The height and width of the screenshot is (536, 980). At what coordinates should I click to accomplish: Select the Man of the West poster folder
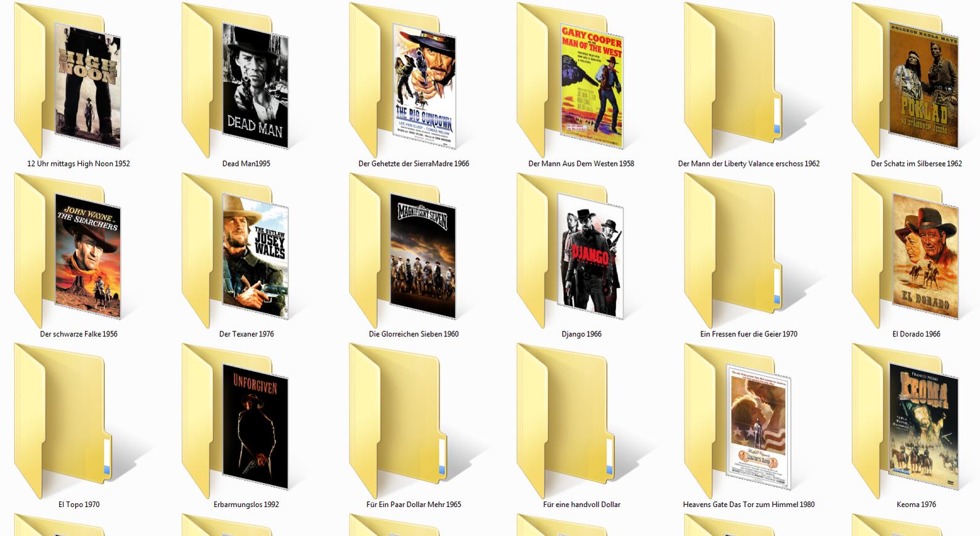point(571,80)
